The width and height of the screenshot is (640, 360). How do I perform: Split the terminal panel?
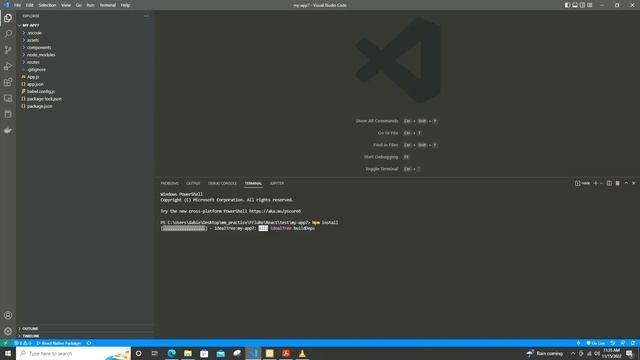[609, 184]
